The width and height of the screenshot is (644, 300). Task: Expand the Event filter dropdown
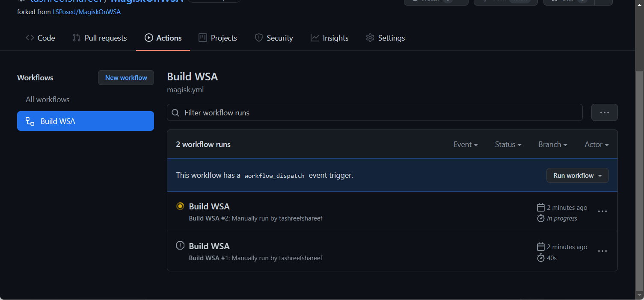tap(466, 144)
